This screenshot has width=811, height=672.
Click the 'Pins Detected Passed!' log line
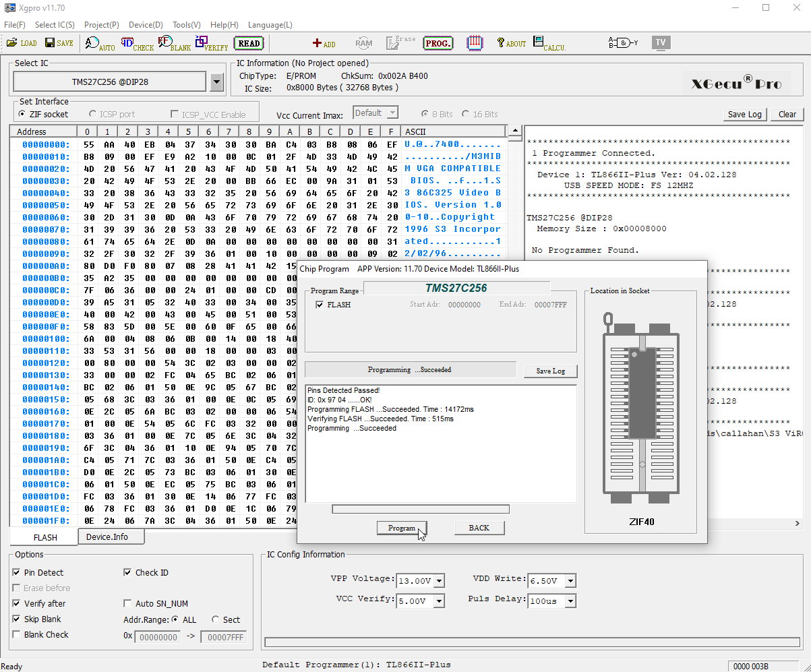click(x=343, y=390)
